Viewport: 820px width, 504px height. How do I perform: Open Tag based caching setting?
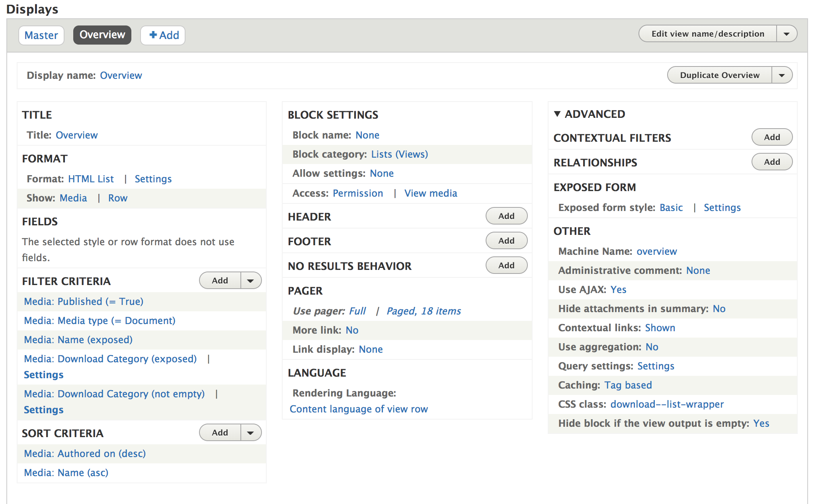(x=628, y=385)
